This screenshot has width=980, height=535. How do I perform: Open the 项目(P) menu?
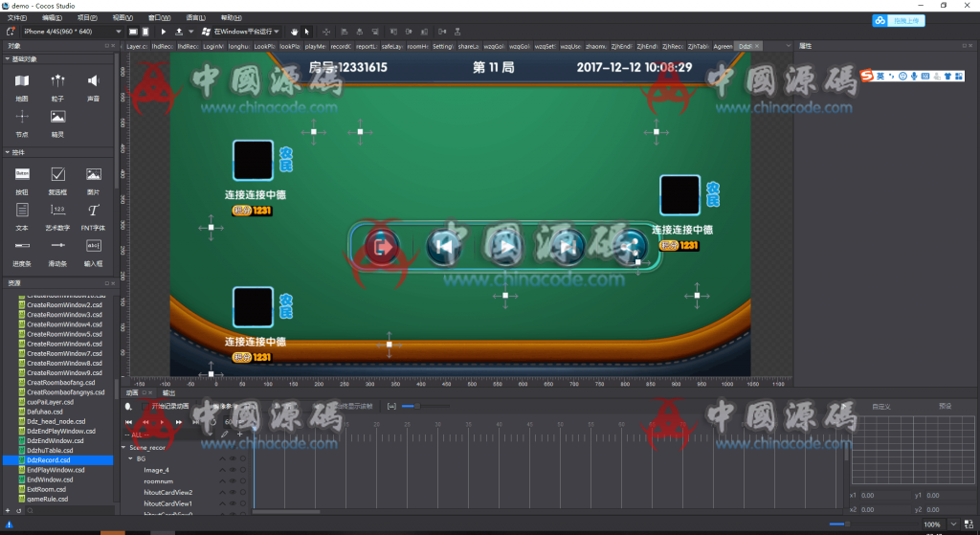pyautogui.click(x=87, y=17)
